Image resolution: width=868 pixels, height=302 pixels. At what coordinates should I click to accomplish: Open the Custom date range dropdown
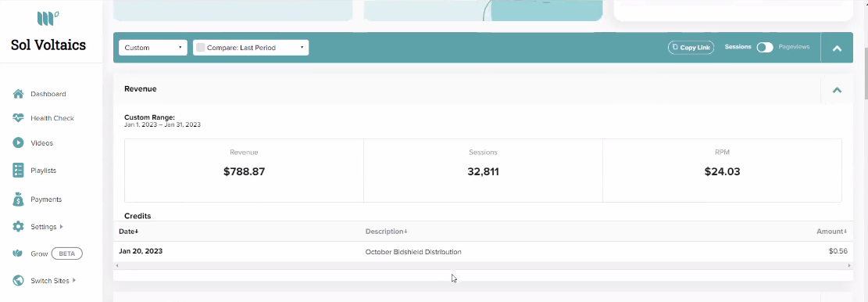153,48
